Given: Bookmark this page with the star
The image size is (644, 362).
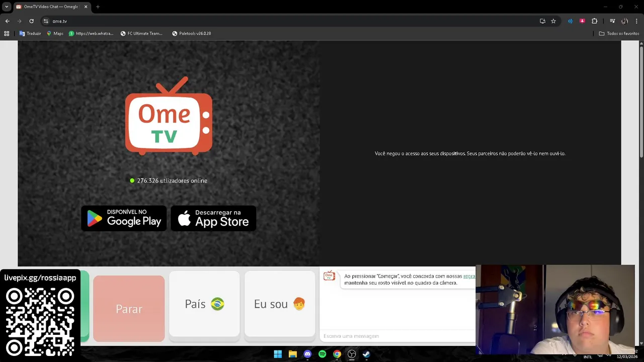Looking at the screenshot, I should click(x=553, y=21).
